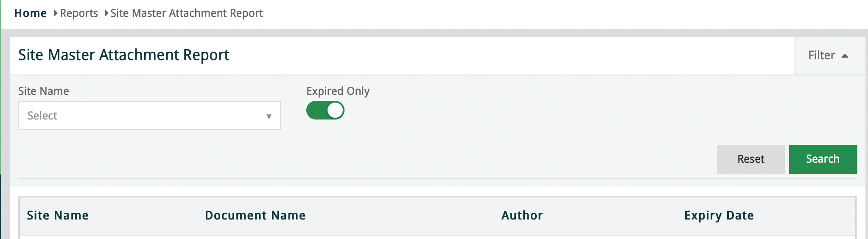Turn off the Expired Only toggle
The height and width of the screenshot is (239, 868).
point(325,111)
